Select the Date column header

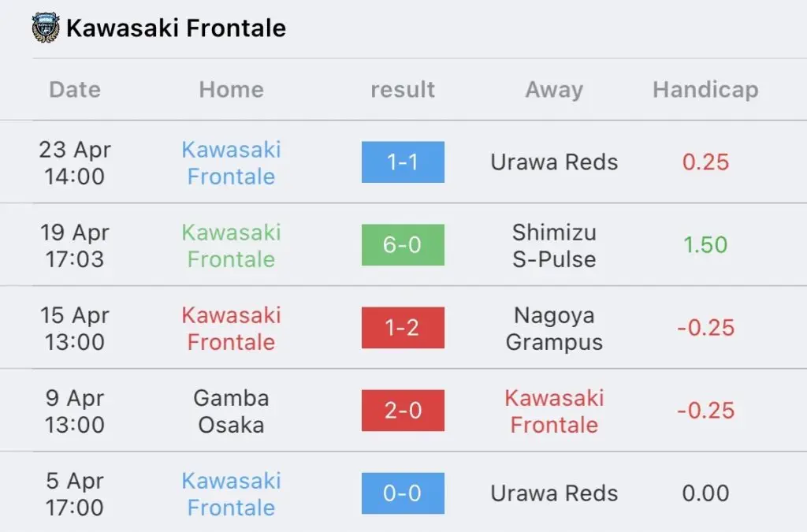coord(75,90)
